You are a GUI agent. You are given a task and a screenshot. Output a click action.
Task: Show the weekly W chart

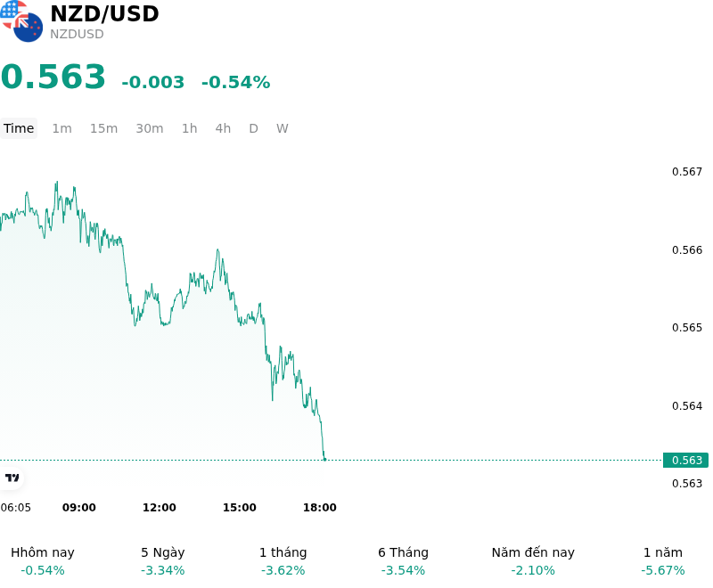pyautogui.click(x=283, y=128)
